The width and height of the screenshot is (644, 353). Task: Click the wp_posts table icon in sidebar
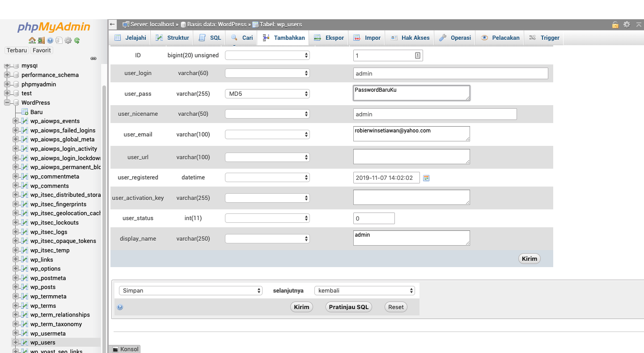(x=25, y=287)
